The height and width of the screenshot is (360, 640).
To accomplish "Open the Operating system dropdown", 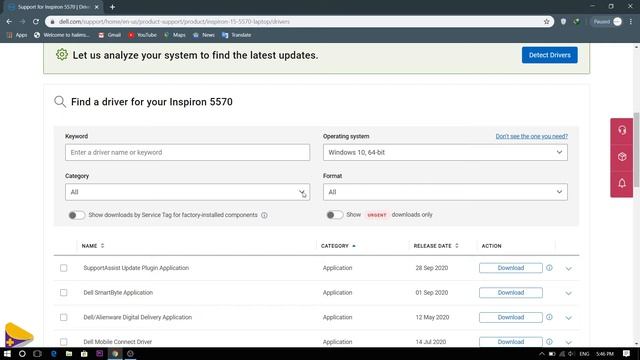I will click(x=445, y=152).
